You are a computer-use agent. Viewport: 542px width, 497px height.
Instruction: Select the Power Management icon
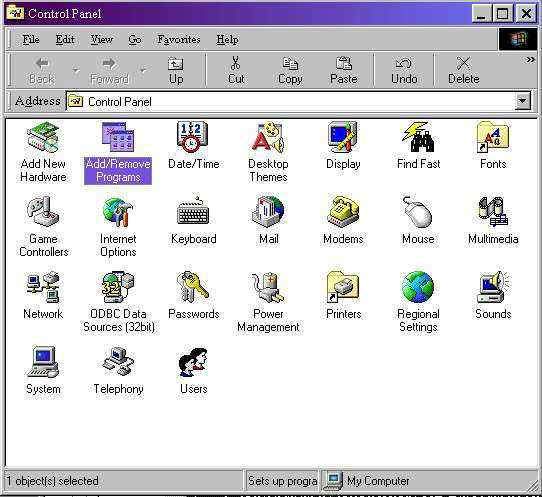coord(268,287)
